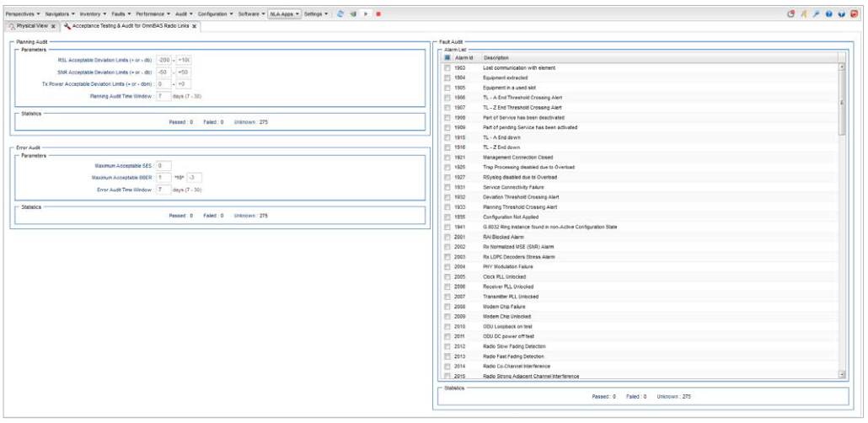Screen dimensions: 868x423
Task: Stop the audit with the red square icon
Action: point(378,13)
